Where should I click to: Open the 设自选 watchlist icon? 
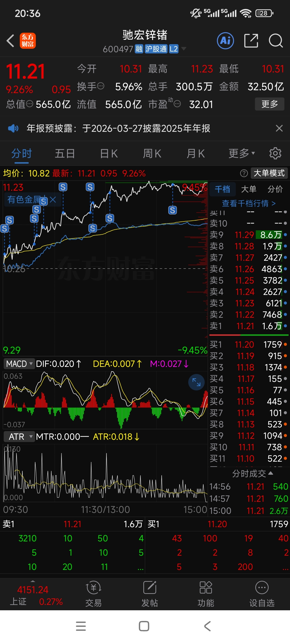click(262, 593)
